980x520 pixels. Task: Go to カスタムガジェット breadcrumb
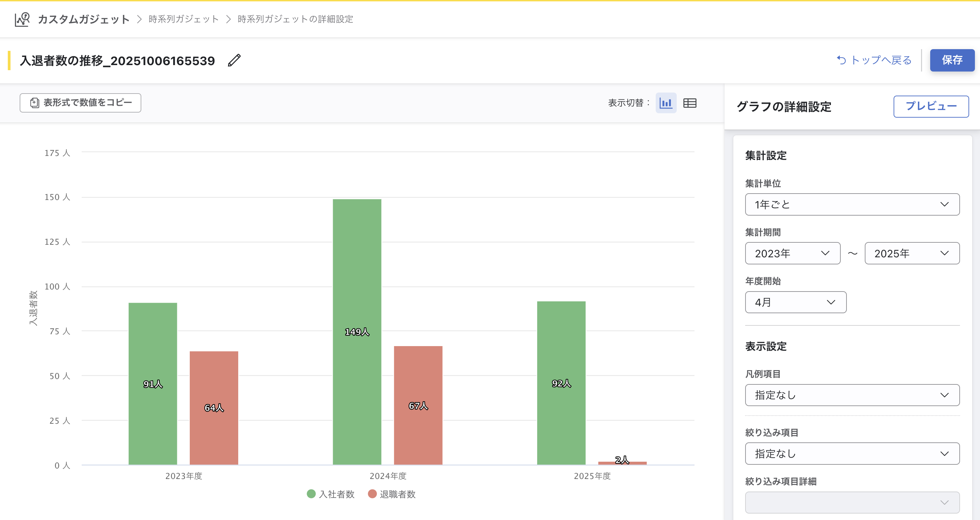click(x=84, y=19)
